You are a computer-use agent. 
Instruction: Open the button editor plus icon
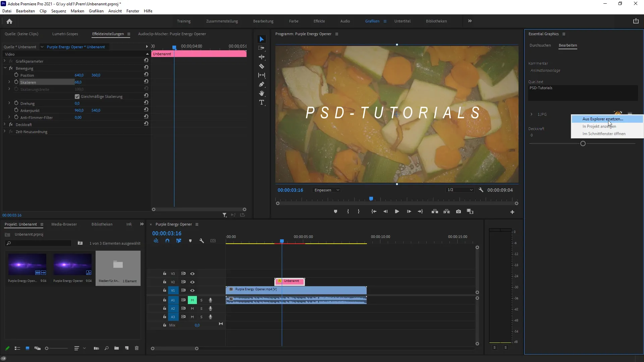pos(512,212)
